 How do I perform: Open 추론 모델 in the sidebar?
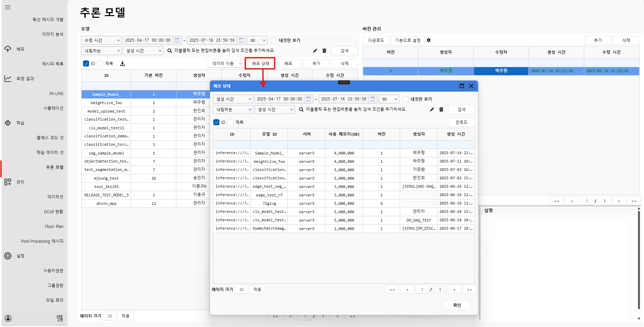pyautogui.click(x=54, y=167)
